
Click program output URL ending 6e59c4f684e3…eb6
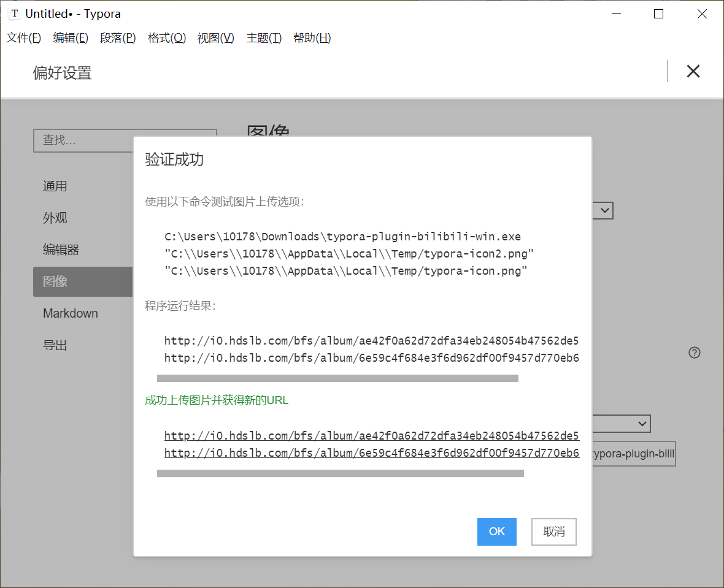click(x=372, y=357)
